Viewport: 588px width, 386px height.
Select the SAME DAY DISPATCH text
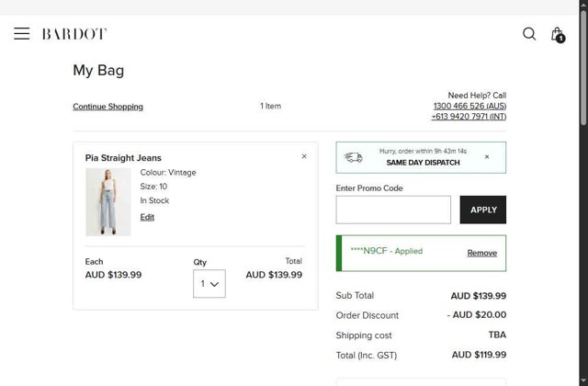(423, 163)
